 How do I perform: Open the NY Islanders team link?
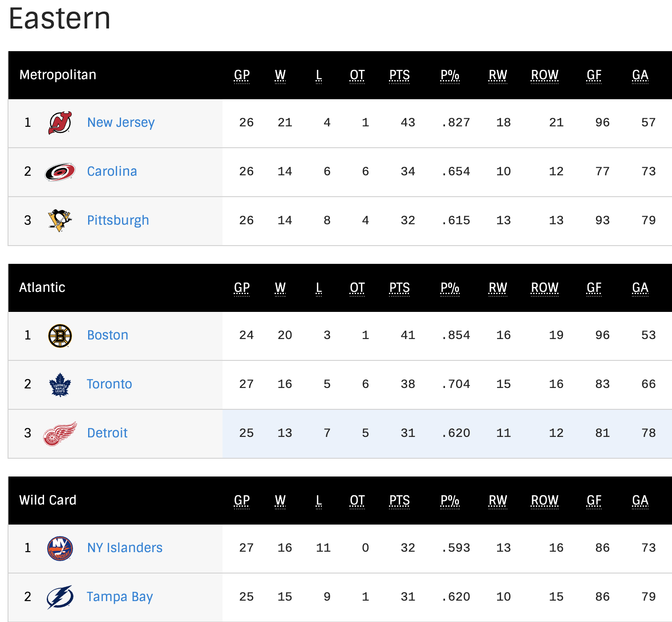click(125, 548)
